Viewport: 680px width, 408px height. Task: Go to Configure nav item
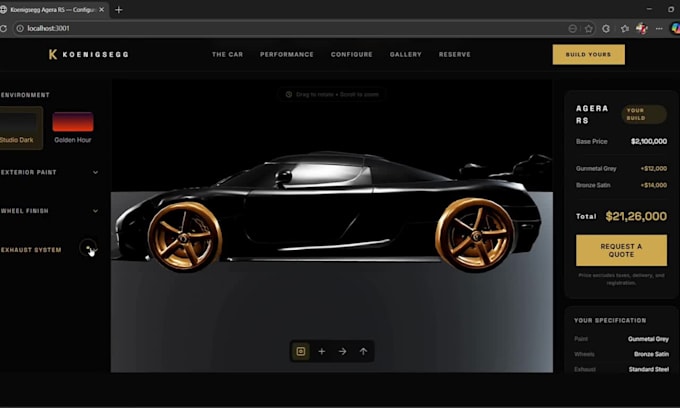tap(352, 54)
